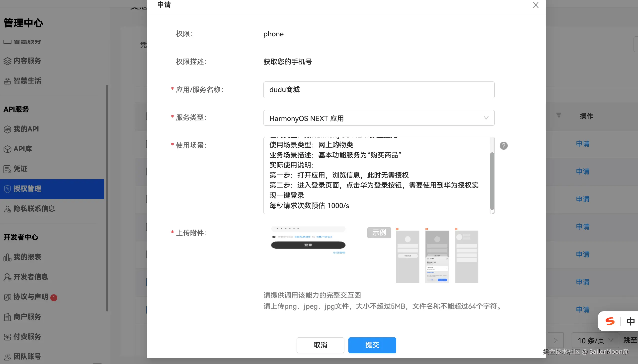Image resolution: width=638 pixels, height=364 pixels.
Task: Open 我的API from the sidebar
Action: tap(26, 129)
